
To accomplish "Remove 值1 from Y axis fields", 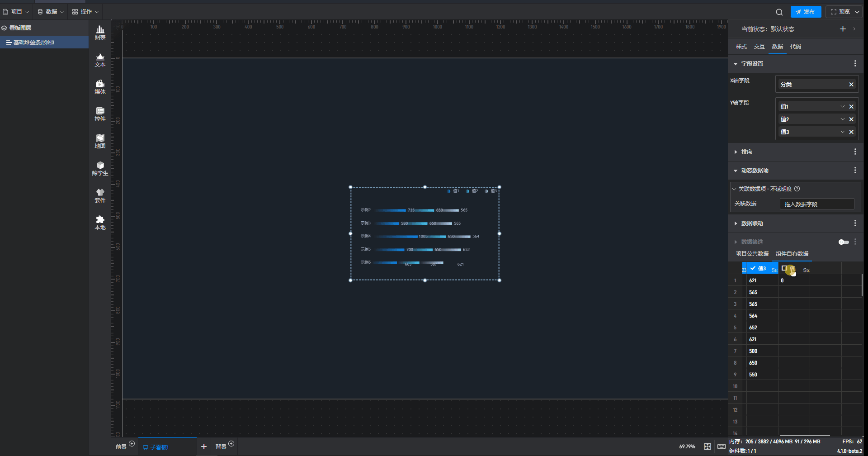I will (x=851, y=107).
